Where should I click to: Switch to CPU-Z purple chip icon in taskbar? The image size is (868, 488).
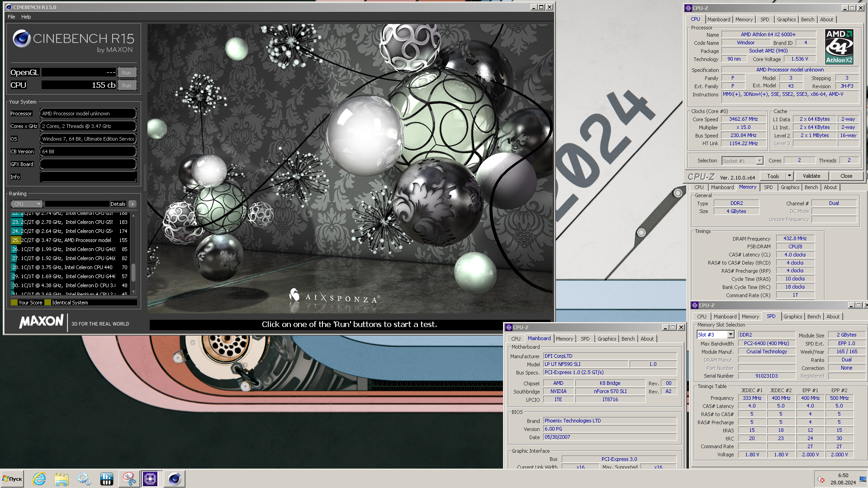click(x=150, y=479)
